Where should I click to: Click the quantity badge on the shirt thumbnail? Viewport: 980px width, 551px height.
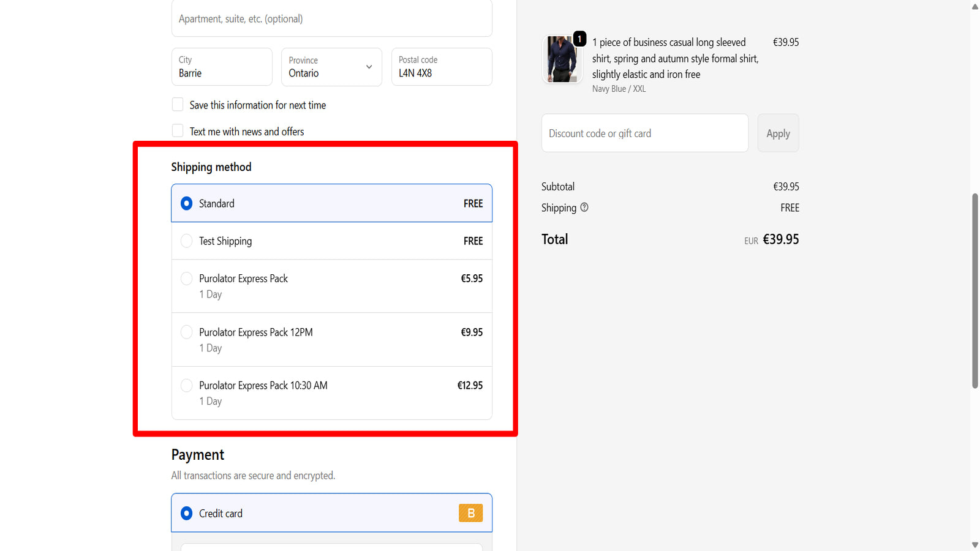(x=579, y=39)
